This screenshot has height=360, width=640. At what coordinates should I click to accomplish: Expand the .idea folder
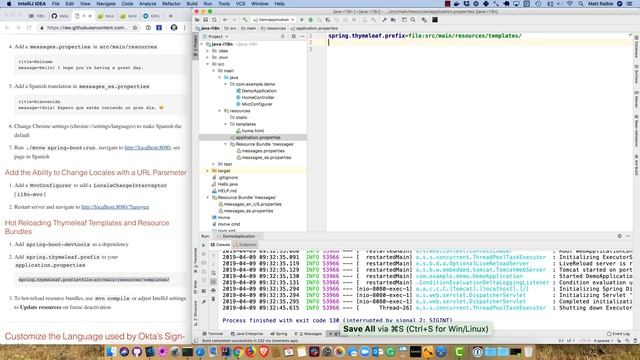[208, 51]
